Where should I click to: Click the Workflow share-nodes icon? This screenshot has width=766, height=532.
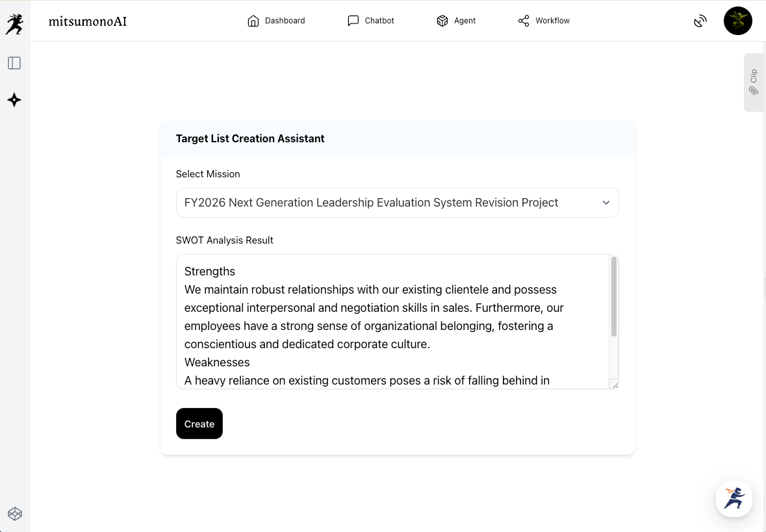coord(524,21)
